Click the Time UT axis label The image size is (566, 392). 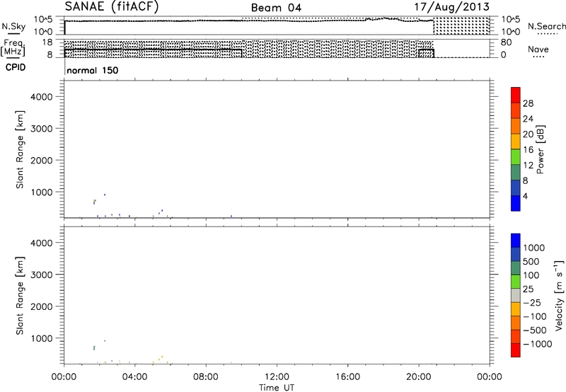(x=277, y=388)
